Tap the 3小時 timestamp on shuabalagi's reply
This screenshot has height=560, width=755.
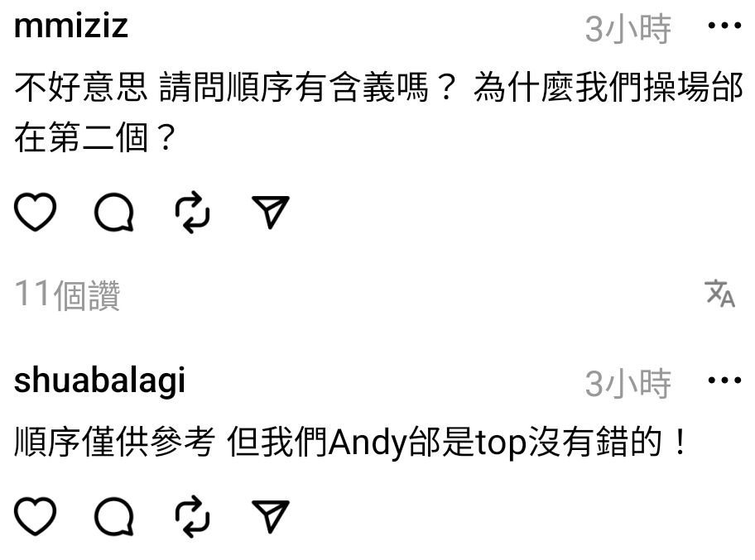(628, 384)
